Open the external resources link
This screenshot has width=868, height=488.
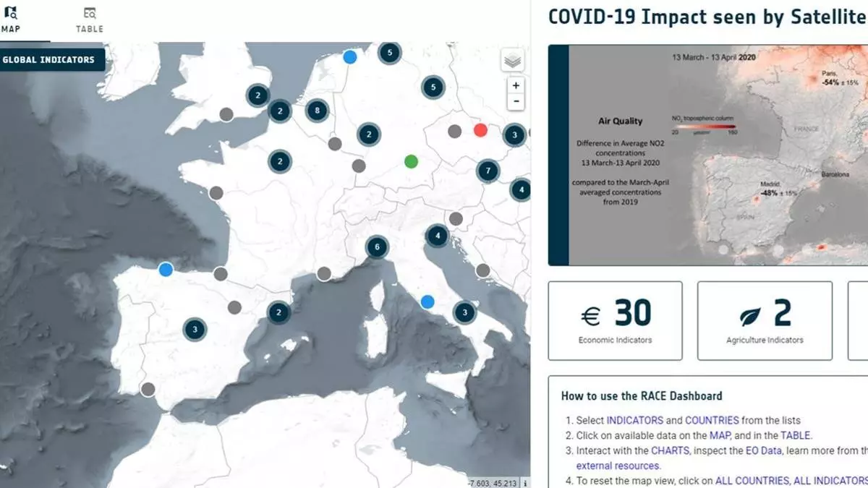pos(608,466)
